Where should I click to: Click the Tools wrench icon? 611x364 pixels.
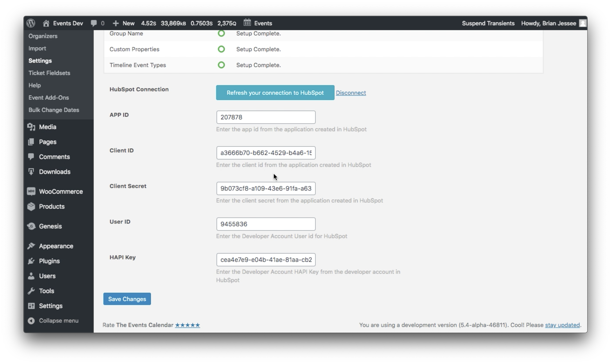[31, 291]
